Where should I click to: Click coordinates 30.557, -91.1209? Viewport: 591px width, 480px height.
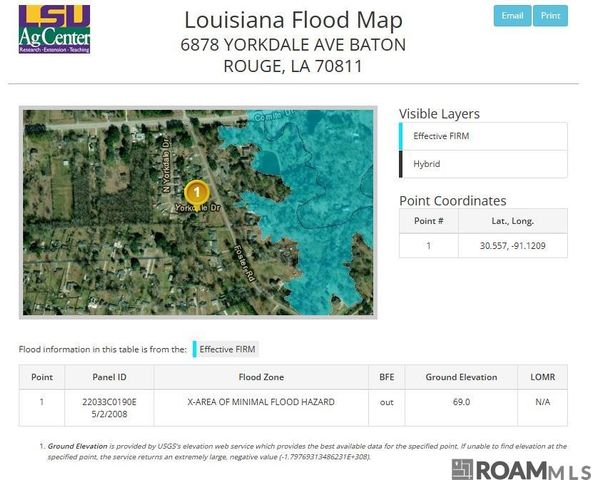(x=513, y=246)
